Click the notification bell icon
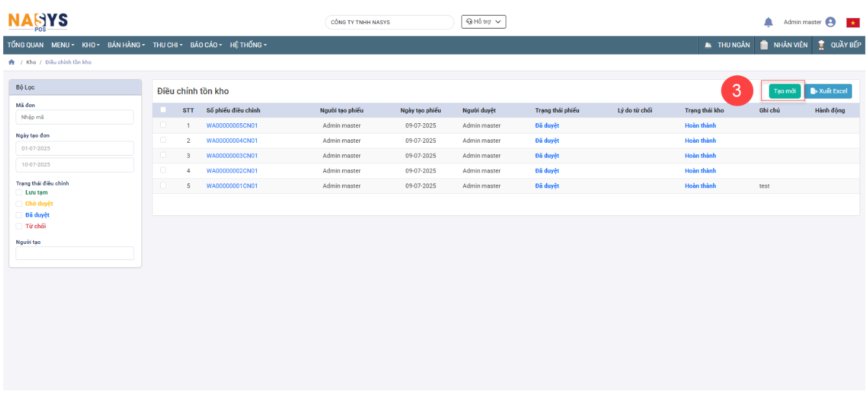The width and height of the screenshot is (868, 395). click(x=768, y=22)
